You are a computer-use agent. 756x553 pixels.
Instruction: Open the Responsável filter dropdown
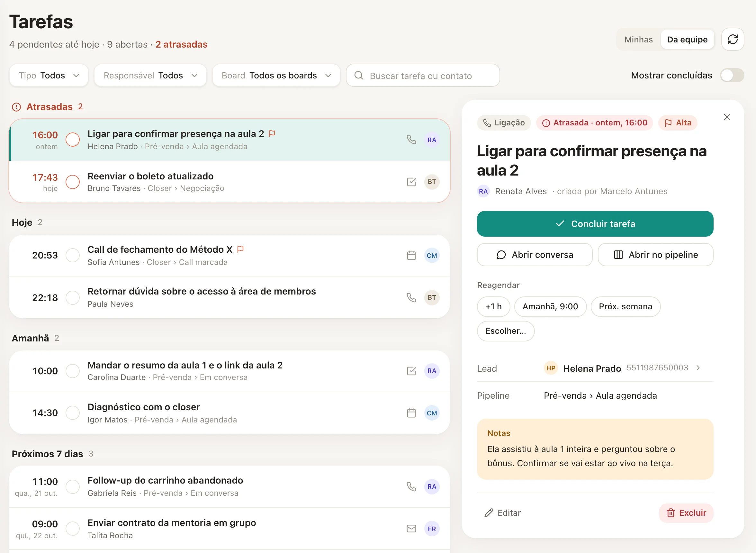pos(150,75)
